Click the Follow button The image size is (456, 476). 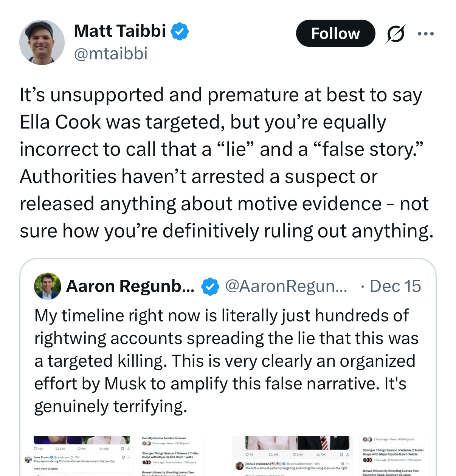[x=335, y=34]
